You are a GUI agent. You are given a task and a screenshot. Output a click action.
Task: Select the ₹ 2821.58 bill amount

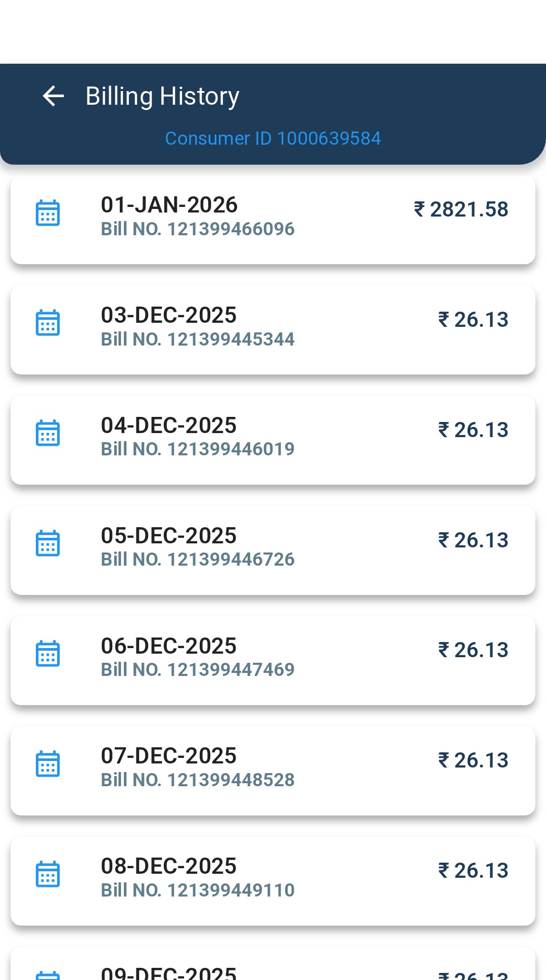pyautogui.click(x=461, y=209)
